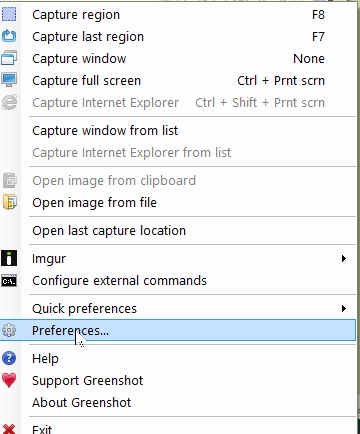The image size is (360, 434).
Task: Click the greyed Capture Internet Explorer entry
Action: click(x=178, y=103)
